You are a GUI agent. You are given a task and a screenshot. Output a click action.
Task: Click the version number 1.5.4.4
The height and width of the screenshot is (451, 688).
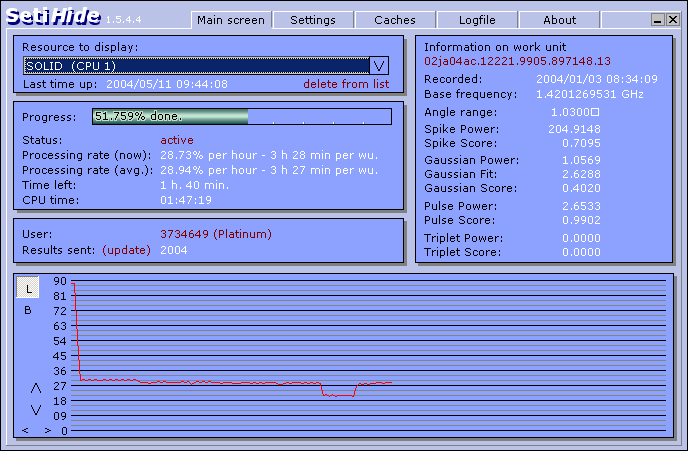pyautogui.click(x=124, y=20)
